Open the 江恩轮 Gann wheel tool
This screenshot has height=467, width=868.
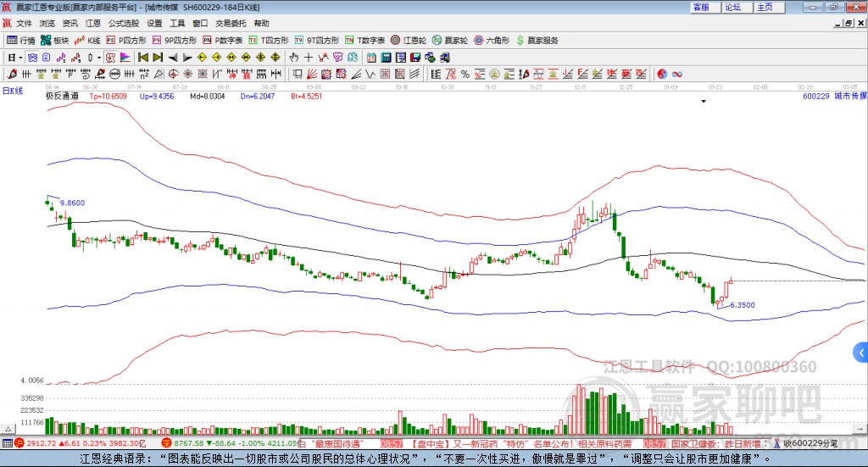pos(409,40)
